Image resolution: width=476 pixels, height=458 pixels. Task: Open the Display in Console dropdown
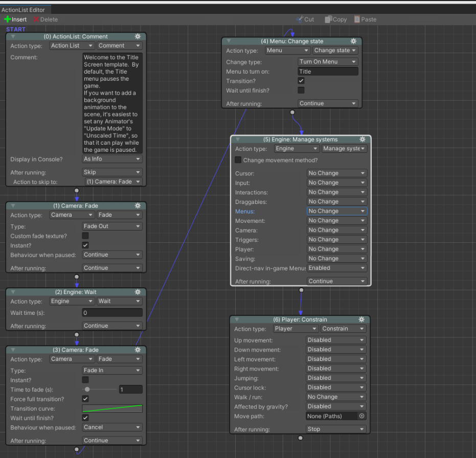click(112, 159)
